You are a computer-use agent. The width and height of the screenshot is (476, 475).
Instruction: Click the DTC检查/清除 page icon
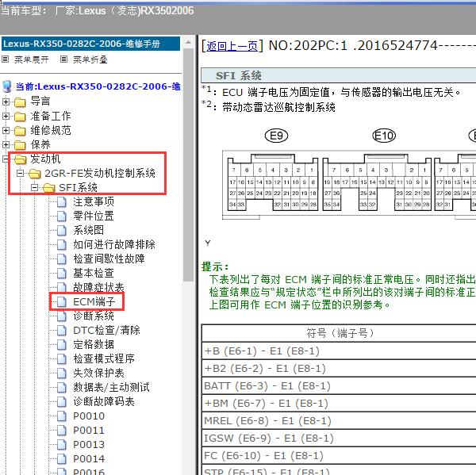(62, 330)
